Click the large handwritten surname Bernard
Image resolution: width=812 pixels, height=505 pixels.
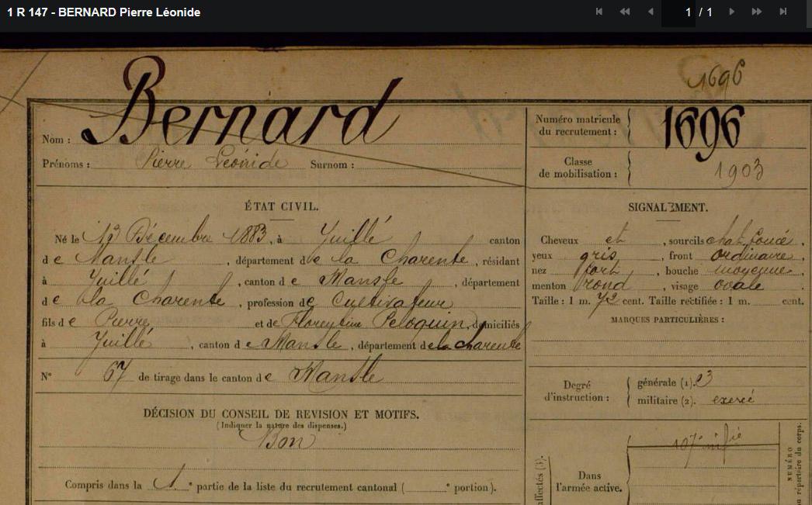[256, 109]
